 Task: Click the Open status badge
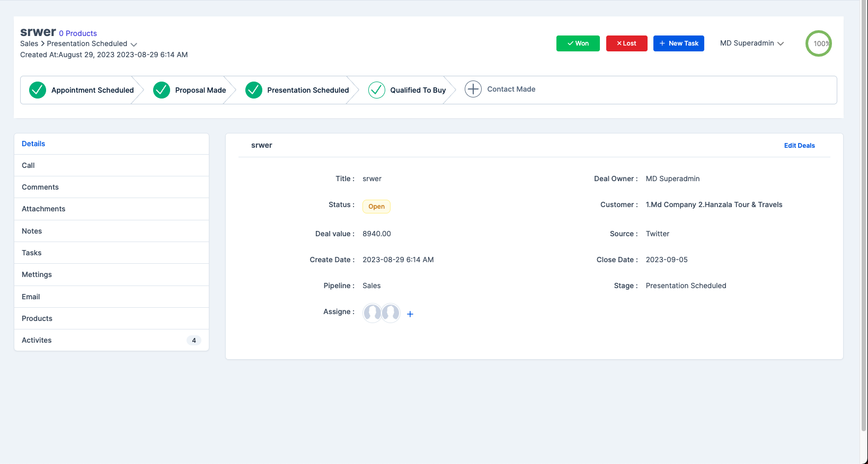(x=376, y=207)
